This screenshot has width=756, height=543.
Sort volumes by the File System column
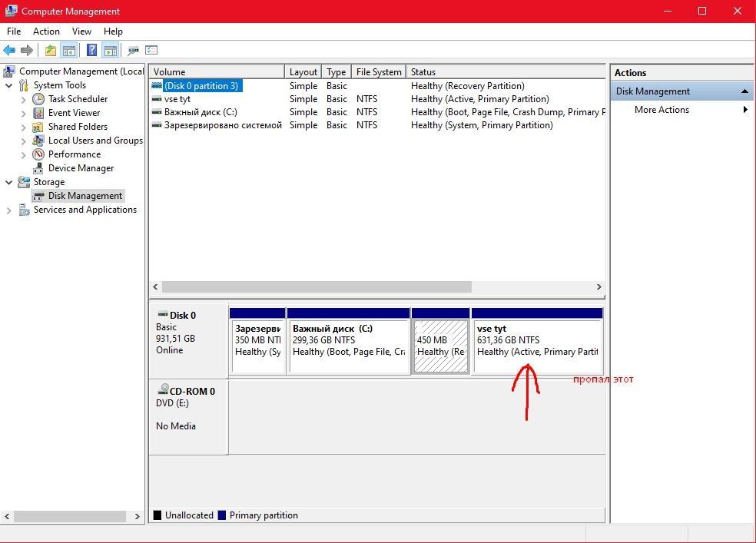click(378, 72)
